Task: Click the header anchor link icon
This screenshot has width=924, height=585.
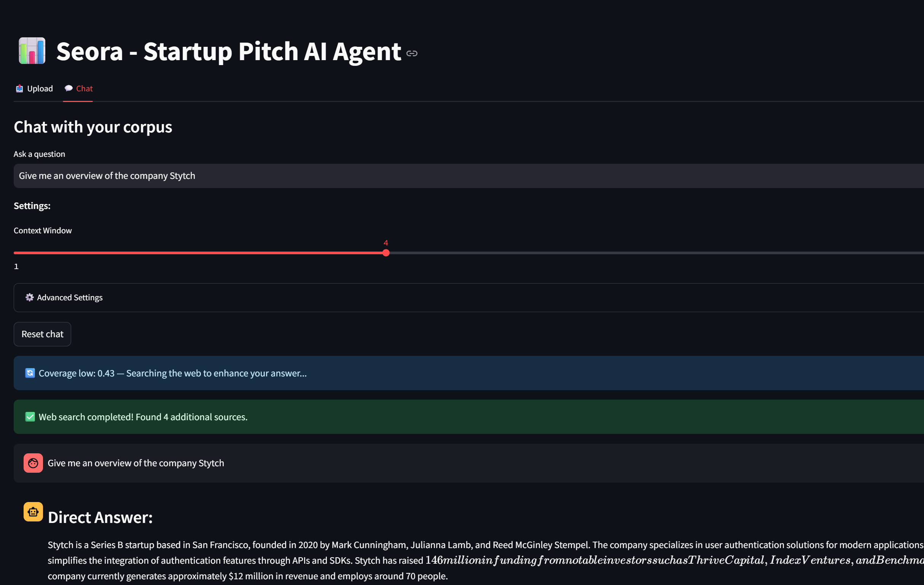Action: coord(412,53)
